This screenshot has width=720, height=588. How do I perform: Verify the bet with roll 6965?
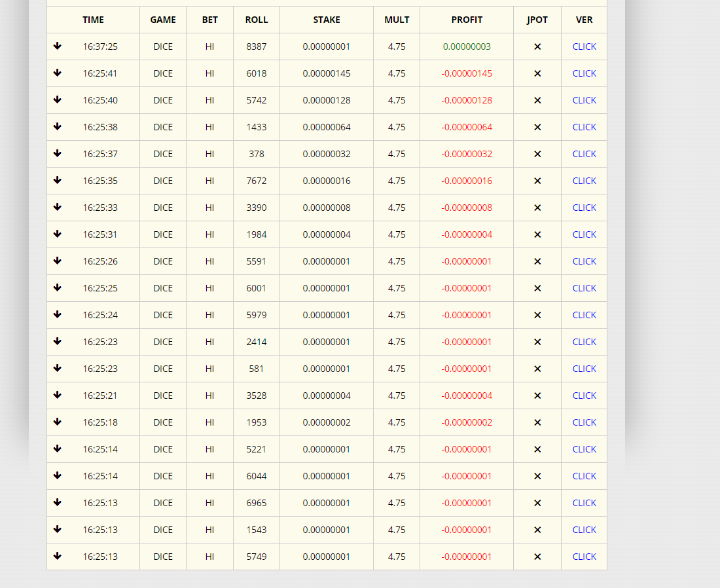584,503
